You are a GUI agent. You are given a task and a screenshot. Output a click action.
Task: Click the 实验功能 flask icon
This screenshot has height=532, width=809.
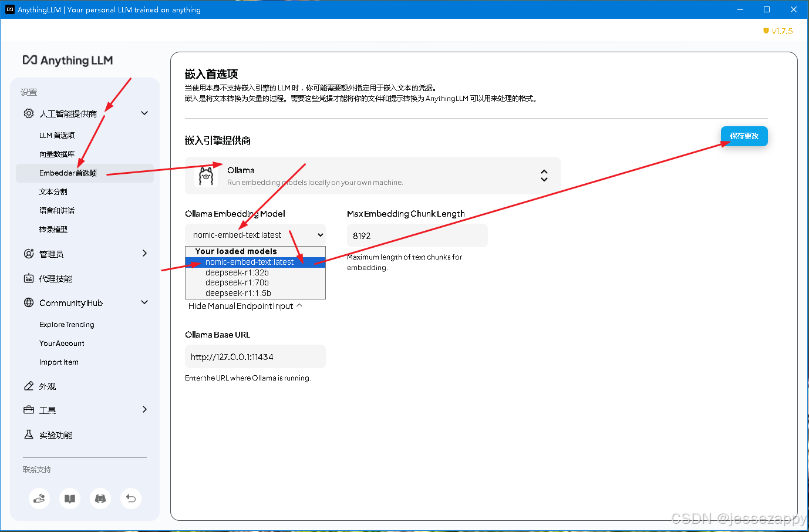tap(29, 435)
